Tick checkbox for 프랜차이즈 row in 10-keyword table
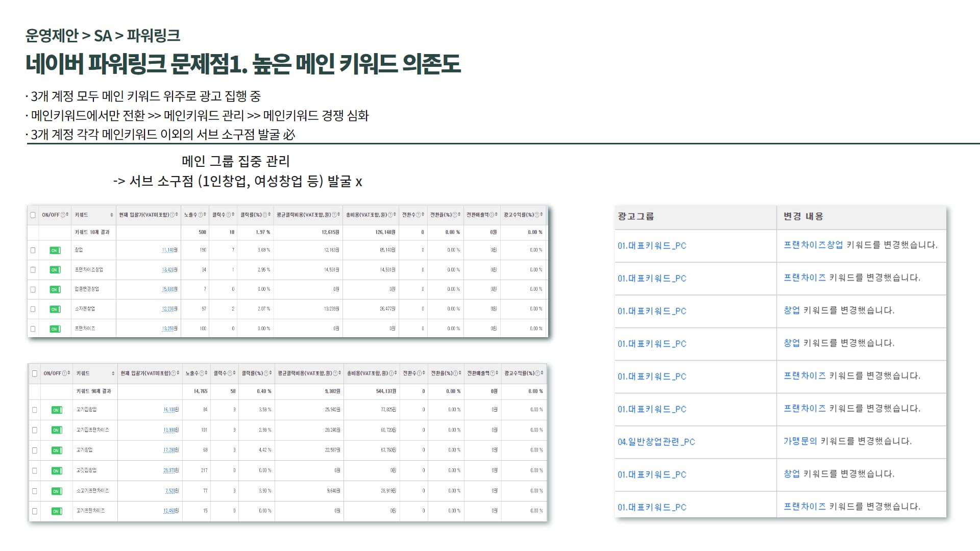This screenshot has width=980, height=551. [x=33, y=329]
